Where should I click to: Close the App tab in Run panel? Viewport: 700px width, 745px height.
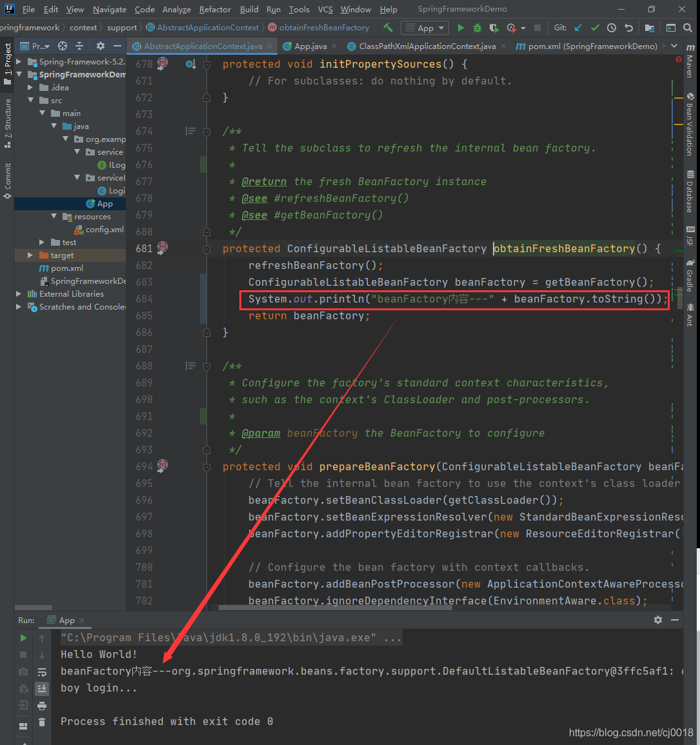point(82,620)
